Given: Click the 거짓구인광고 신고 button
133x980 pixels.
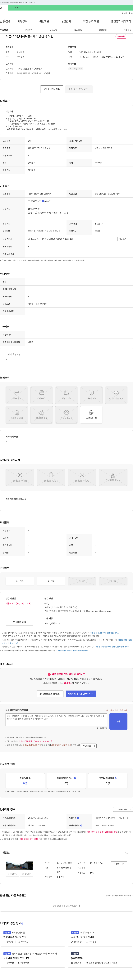Looking at the screenshot, I should [123, 810].
